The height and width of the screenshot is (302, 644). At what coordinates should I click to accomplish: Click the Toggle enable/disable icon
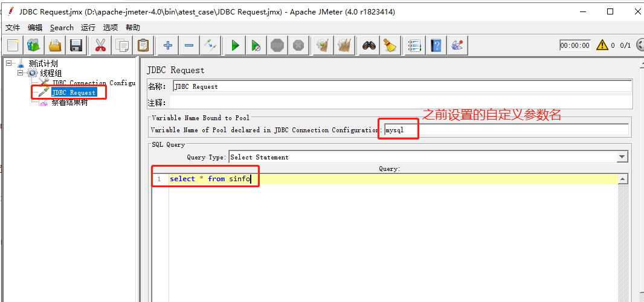(x=210, y=45)
